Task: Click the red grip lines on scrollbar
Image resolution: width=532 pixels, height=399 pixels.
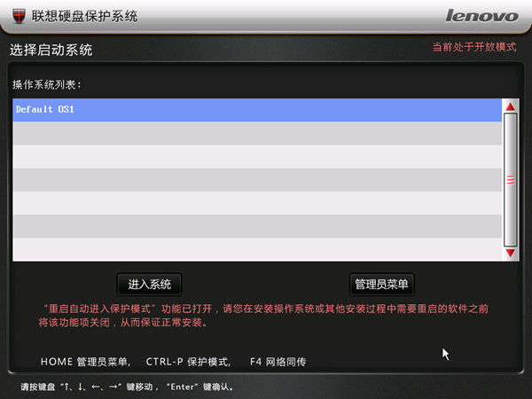Action: tap(511, 180)
